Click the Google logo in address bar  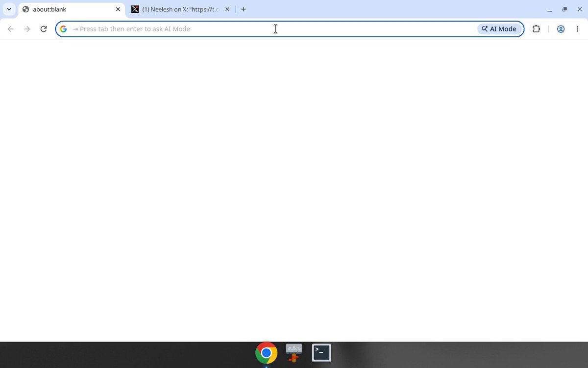coord(63,29)
